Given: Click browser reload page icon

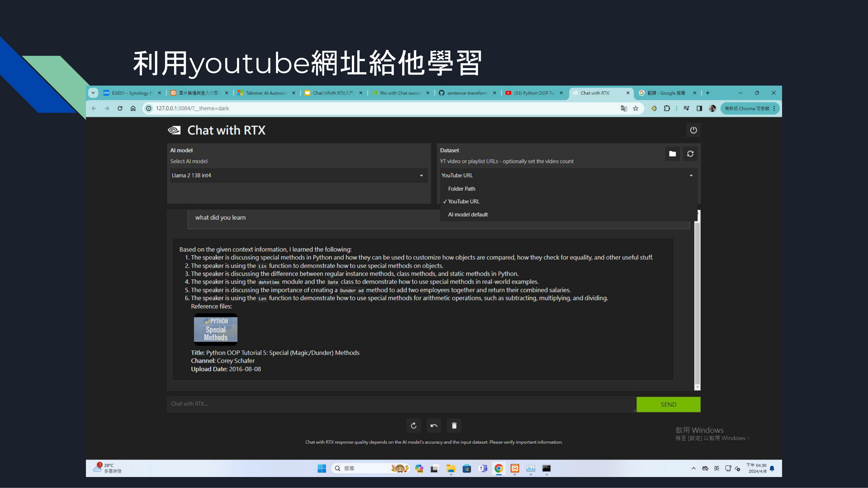Looking at the screenshot, I should 120,108.
